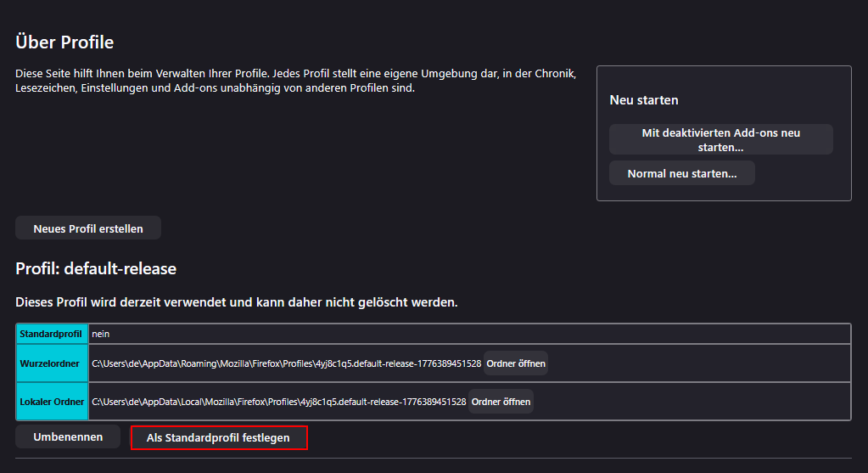
Task: Select the Roaming profile path text
Action: click(286, 363)
